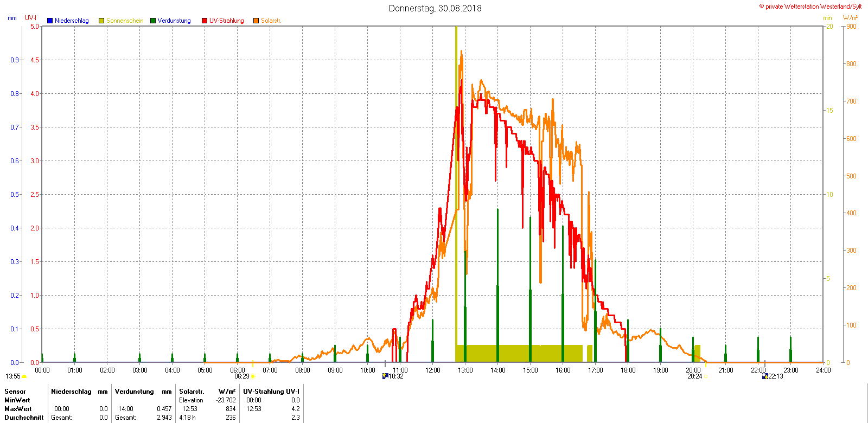Click the 5.0 UV-I axis value
The height and width of the screenshot is (423, 868).
(x=35, y=27)
